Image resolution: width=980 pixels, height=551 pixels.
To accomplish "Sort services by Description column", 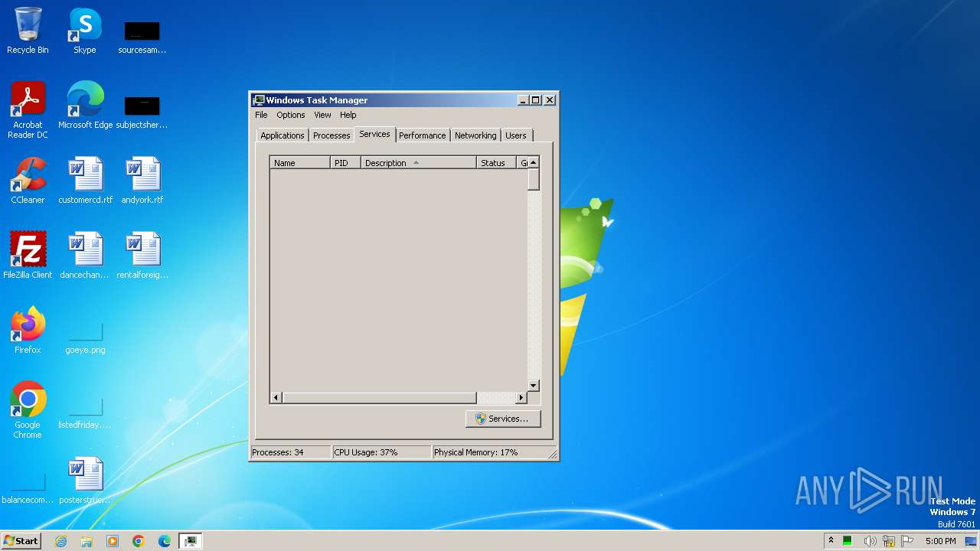I will click(418, 163).
